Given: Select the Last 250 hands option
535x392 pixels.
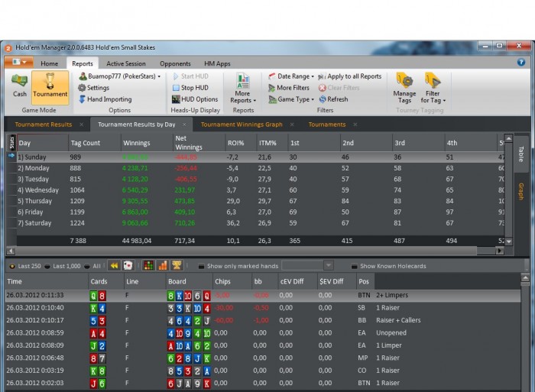Looking at the screenshot, I should 25,266.
